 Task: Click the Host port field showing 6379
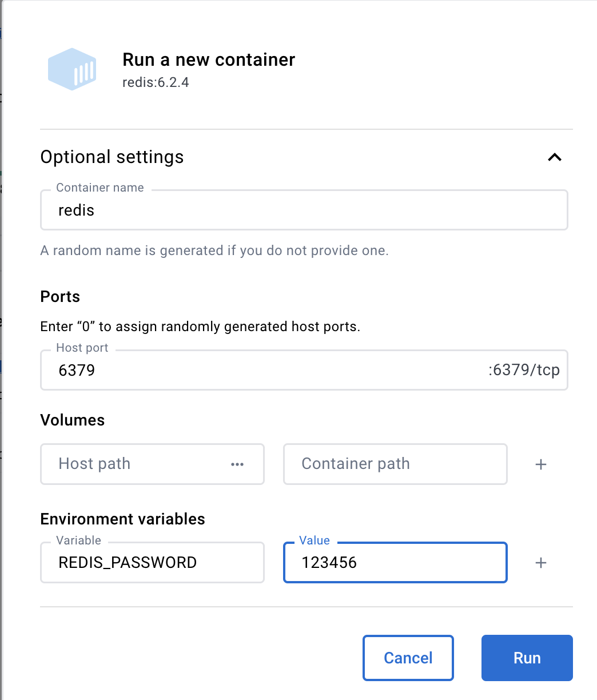point(304,370)
